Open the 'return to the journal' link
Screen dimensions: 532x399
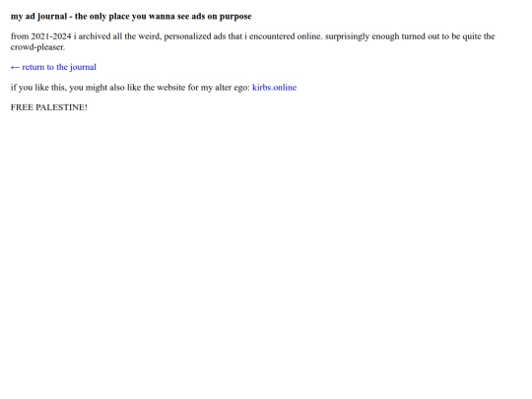point(53,67)
